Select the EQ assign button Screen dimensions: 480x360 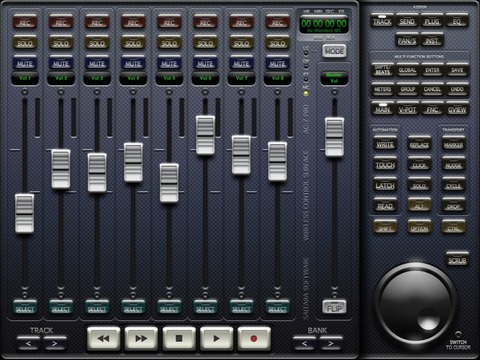457,21
